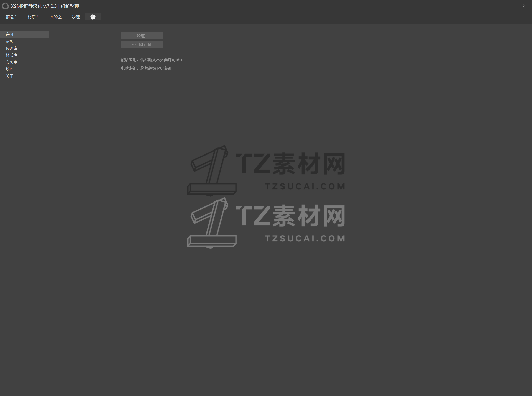Click the 激活密钥 text line

pos(151,60)
